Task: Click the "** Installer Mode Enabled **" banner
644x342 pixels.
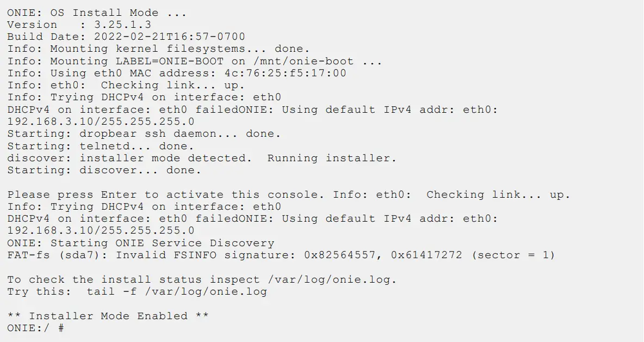Action: click(x=108, y=316)
